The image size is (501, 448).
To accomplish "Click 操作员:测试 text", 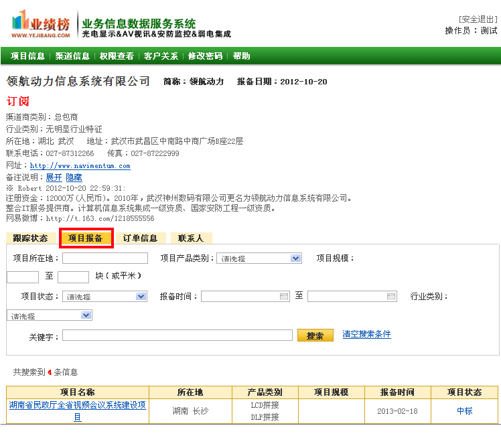I will [x=472, y=31].
